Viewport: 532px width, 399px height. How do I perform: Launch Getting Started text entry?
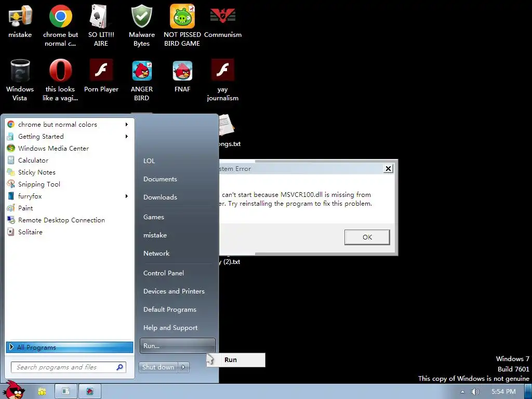pyautogui.click(x=41, y=137)
